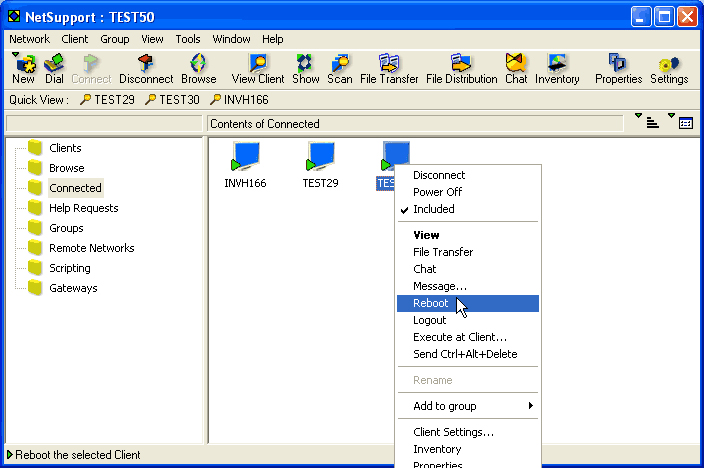Select the Browse tree folder
The height and width of the screenshot is (468, 704).
[56, 168]
